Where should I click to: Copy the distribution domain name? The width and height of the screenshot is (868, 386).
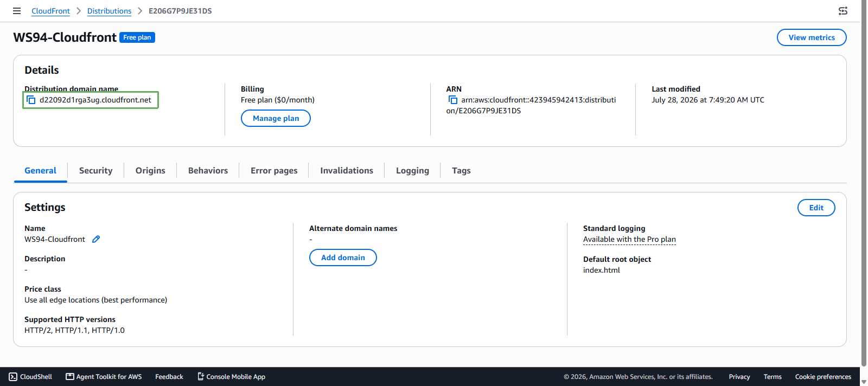tap(31, 100)
